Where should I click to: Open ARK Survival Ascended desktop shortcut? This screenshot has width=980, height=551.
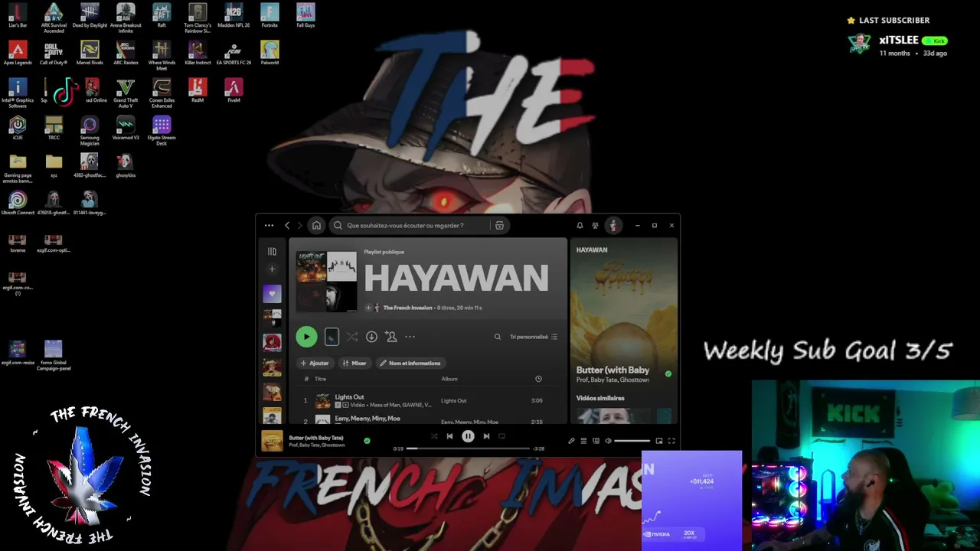(54, 18)
